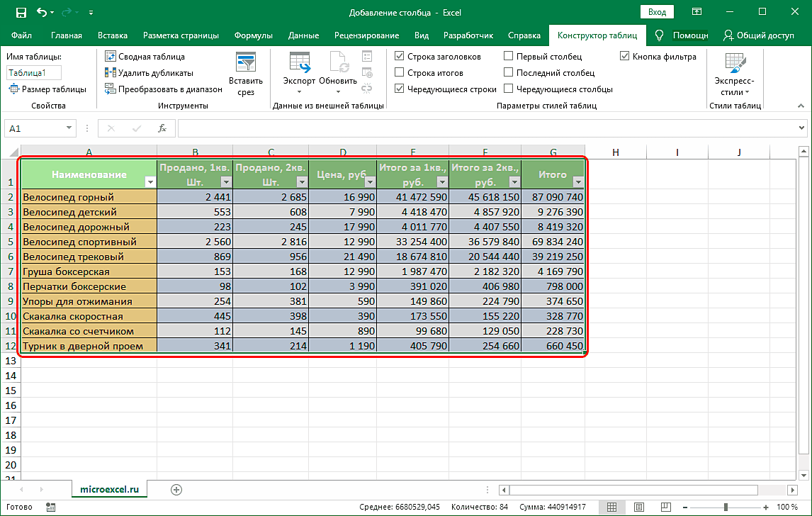This screenshot has width=812, height=516.
Task: Click the Undo arrow icon
Action: [x=42, y=12]
